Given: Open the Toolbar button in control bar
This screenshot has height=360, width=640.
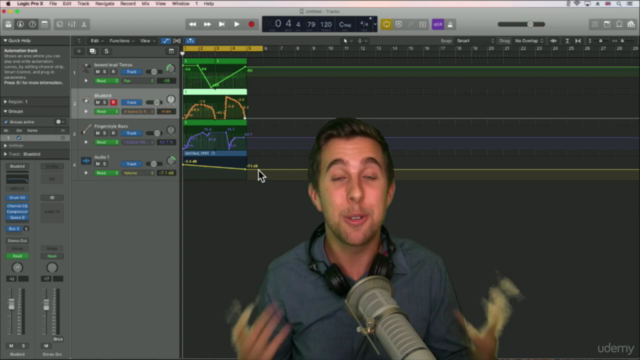Looking at the screenshot, I should pos(44,24).
